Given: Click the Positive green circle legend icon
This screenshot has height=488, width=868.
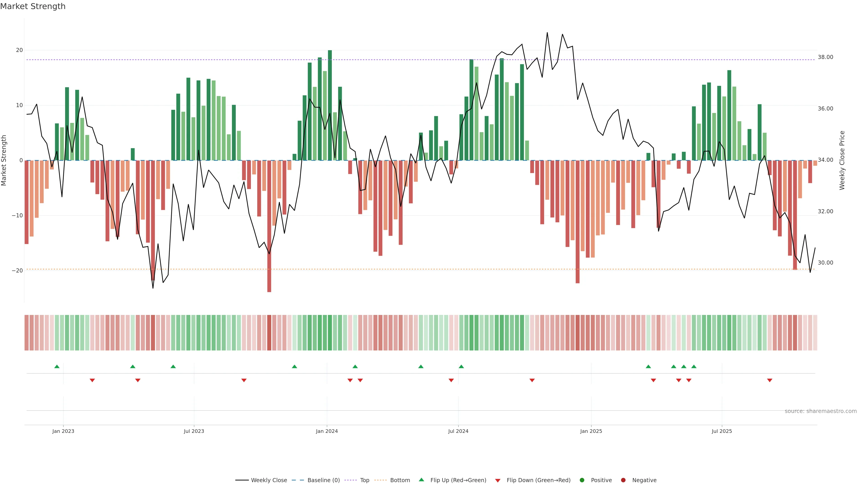Looking at the screenshot, I should click(x=582, y=480).
